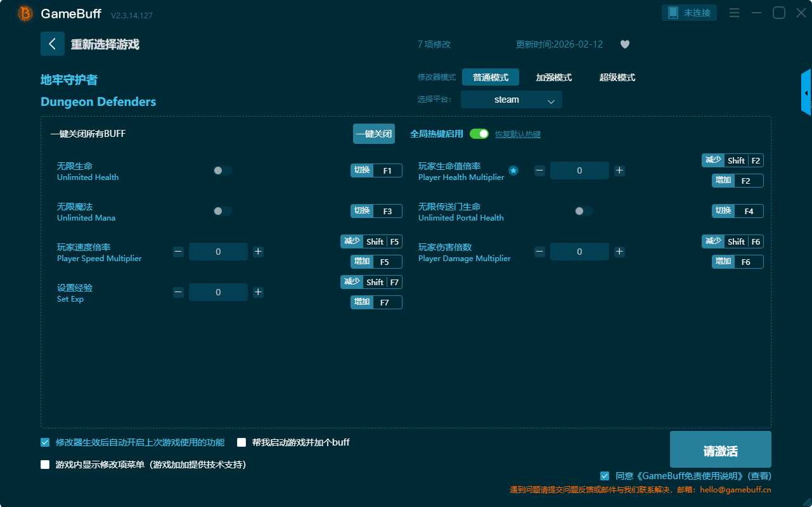The width and height of the screenshot is (812, 507).
Task: Check the in-game mod menu display checkbox
Action: (45, 465)
